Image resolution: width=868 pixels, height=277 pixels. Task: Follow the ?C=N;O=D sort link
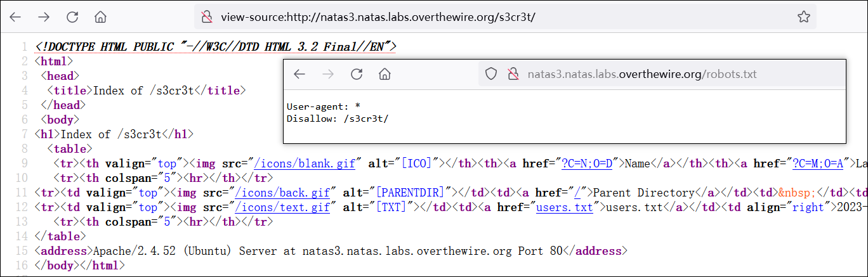[x=586, y=164]
